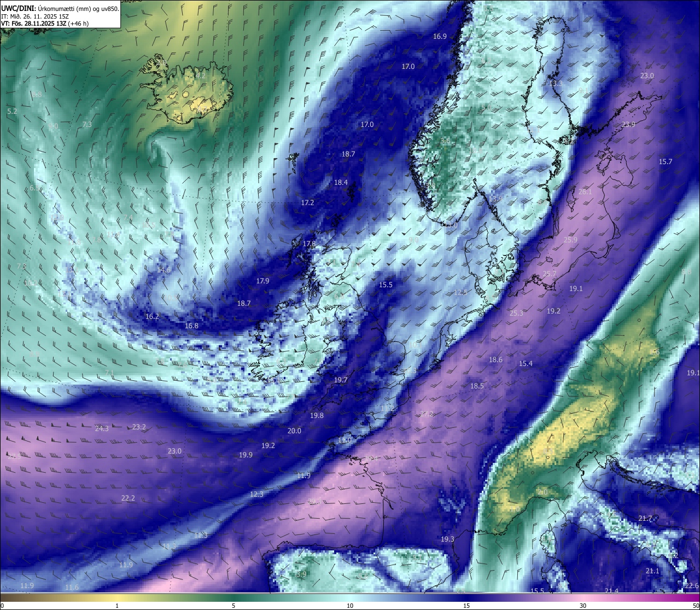Click the 13.3 value over Finland
This screenshot has width=700, height=610.
pyautogui.click(x=556, y=83)
